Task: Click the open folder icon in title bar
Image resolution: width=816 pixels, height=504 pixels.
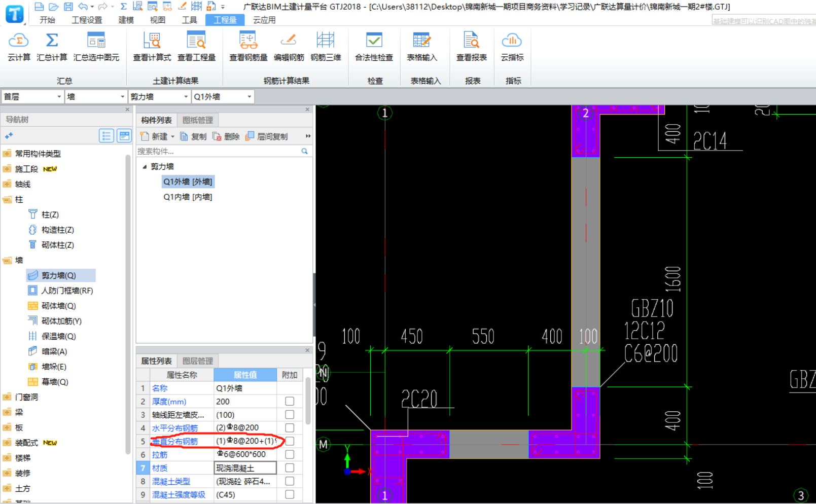Action: coord(53,7)
